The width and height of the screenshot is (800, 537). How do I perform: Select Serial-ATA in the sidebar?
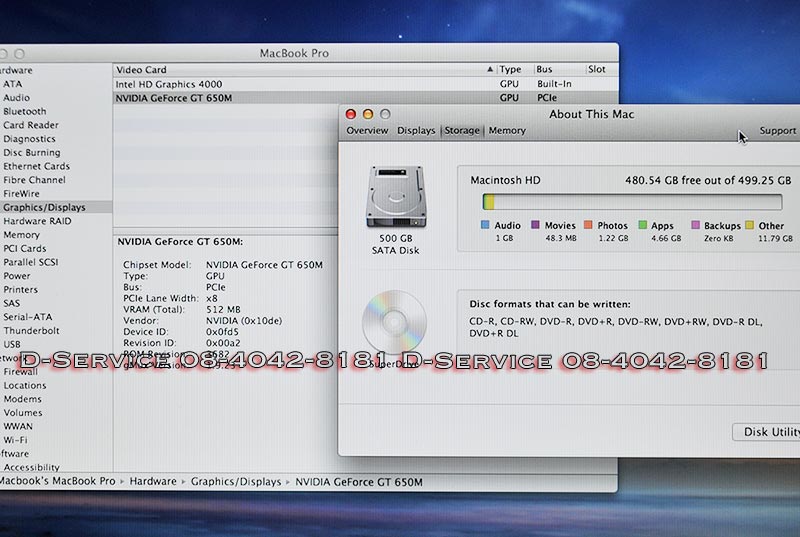pyautogui.click(x=28, y=317)
